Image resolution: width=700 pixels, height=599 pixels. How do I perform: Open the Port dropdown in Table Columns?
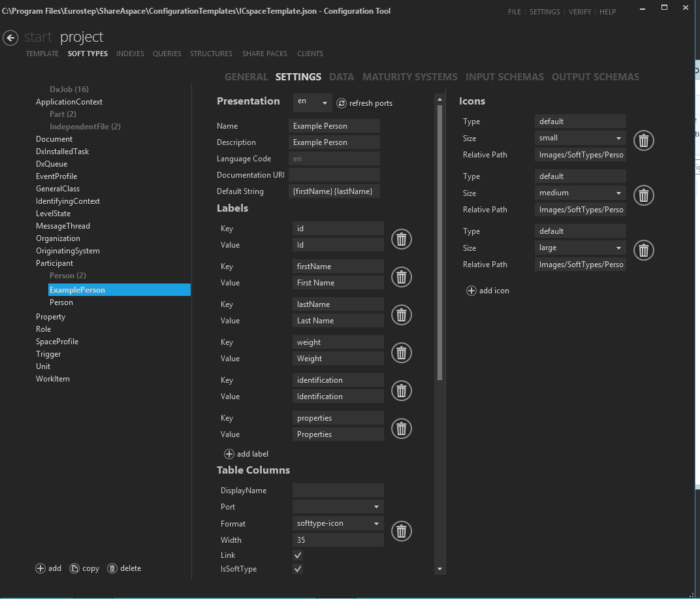tap(338, 507)
